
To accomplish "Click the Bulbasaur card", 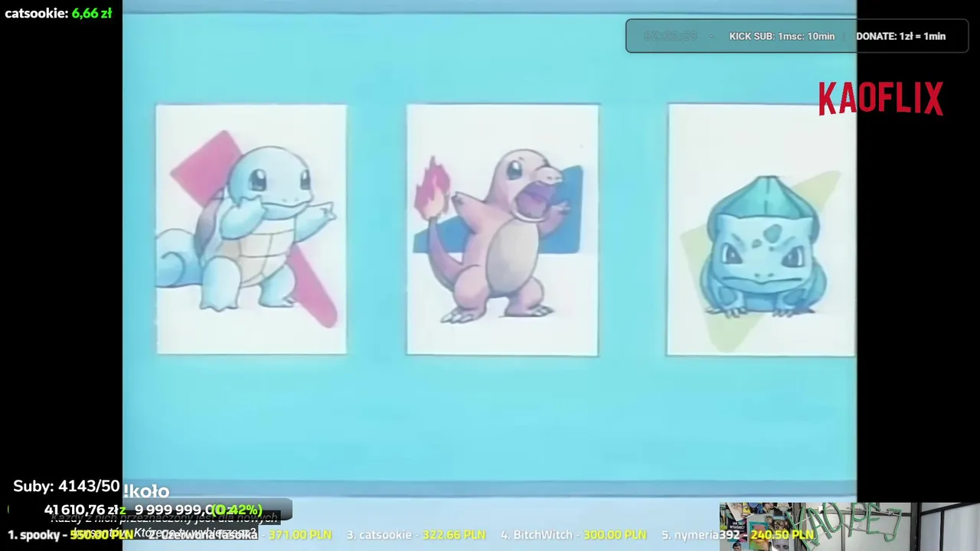I will pyautogui.click(x=761, y=230).
